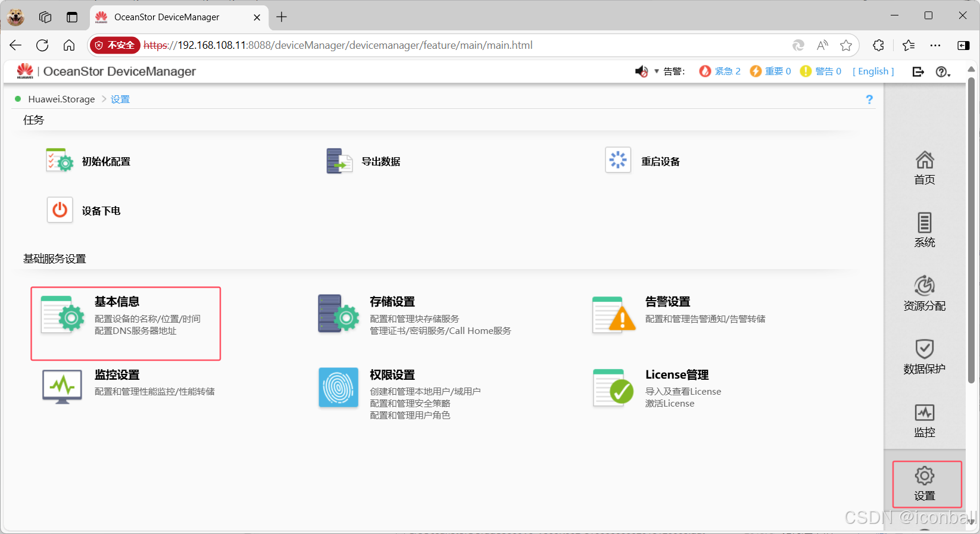Open tab actions menu icon
The width and height of the screenshot is (980, 534).
coord(72,17)
